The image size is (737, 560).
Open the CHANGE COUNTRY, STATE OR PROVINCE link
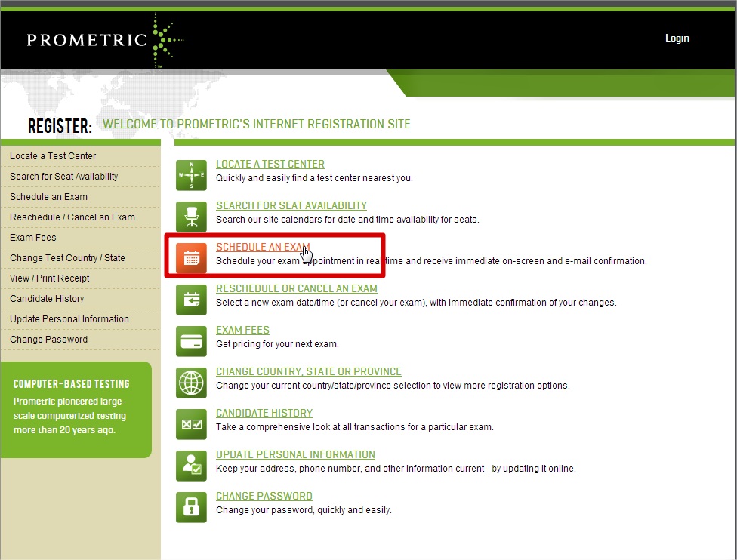308,371
